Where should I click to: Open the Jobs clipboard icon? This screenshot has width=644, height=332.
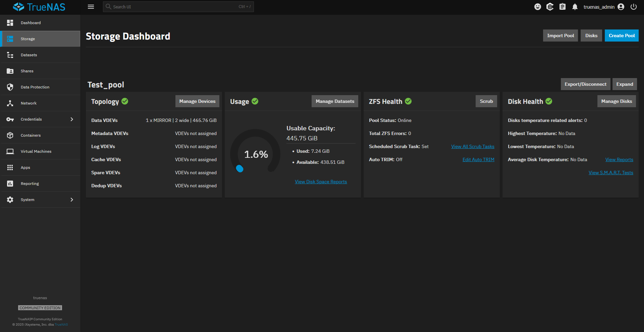pyautogui.click(x=562, y=7)
